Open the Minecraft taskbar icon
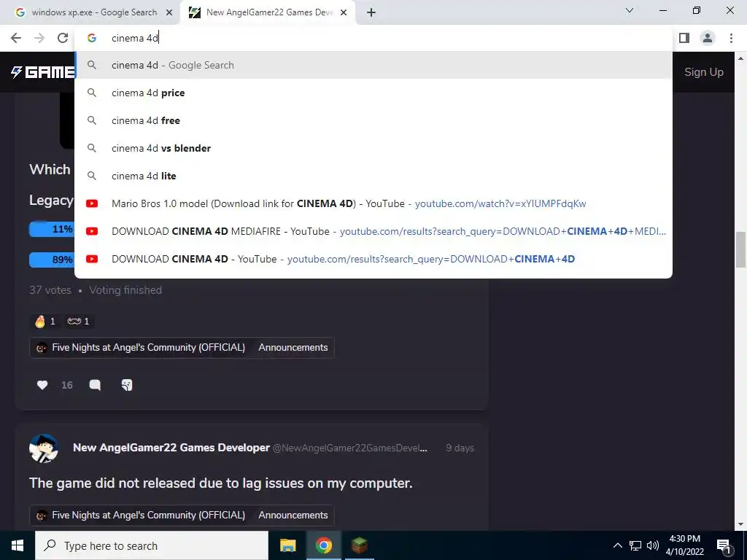This screenshot has height=560, width=747. [359, 545]
